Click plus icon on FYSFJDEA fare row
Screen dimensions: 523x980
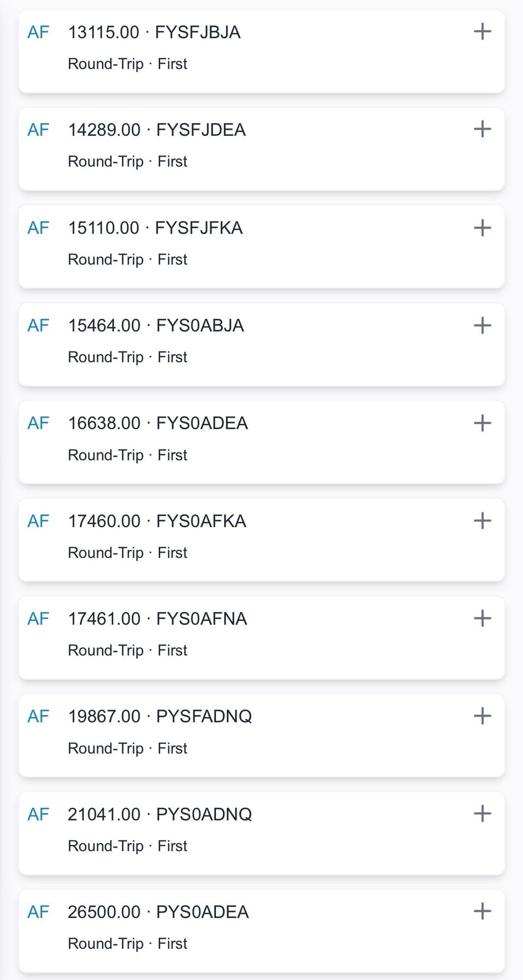[x=482, y=129]
